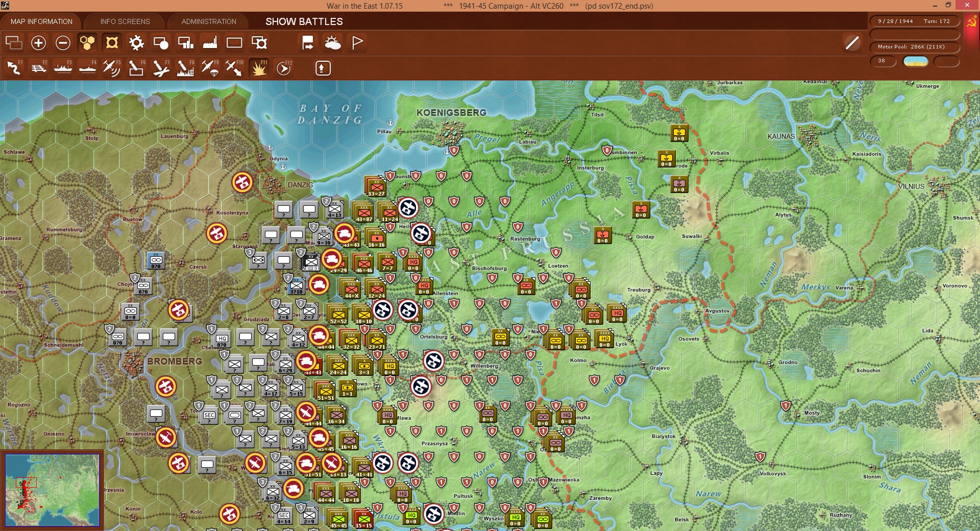This screenshot has height=531, width=980.
Task: Click the zoom in plus icon
Action: click(x=38, y=43)
